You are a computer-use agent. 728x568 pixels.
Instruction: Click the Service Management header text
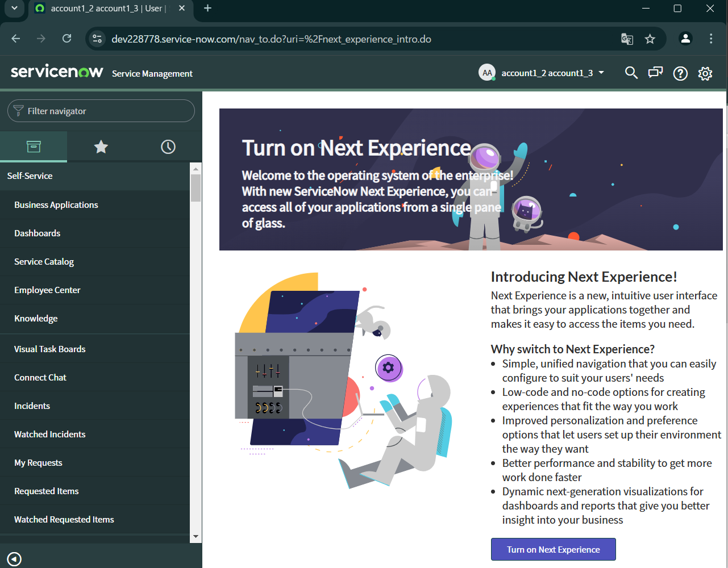click(152, 73)
